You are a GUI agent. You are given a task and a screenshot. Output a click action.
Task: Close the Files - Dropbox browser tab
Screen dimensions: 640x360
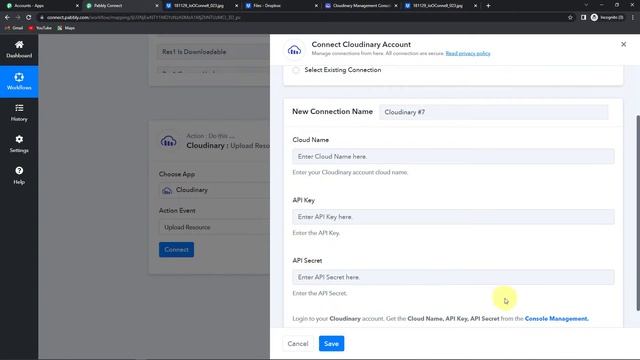(316, 6)
